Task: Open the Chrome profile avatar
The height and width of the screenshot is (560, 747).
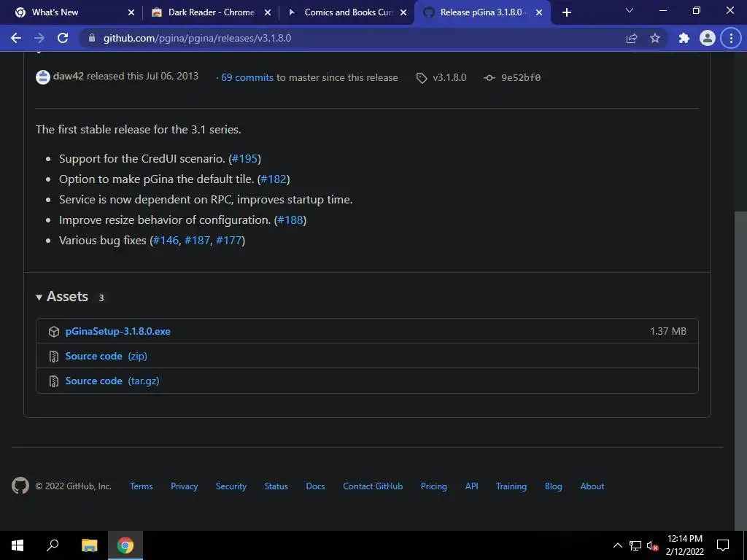Action: tap(708, 38)
